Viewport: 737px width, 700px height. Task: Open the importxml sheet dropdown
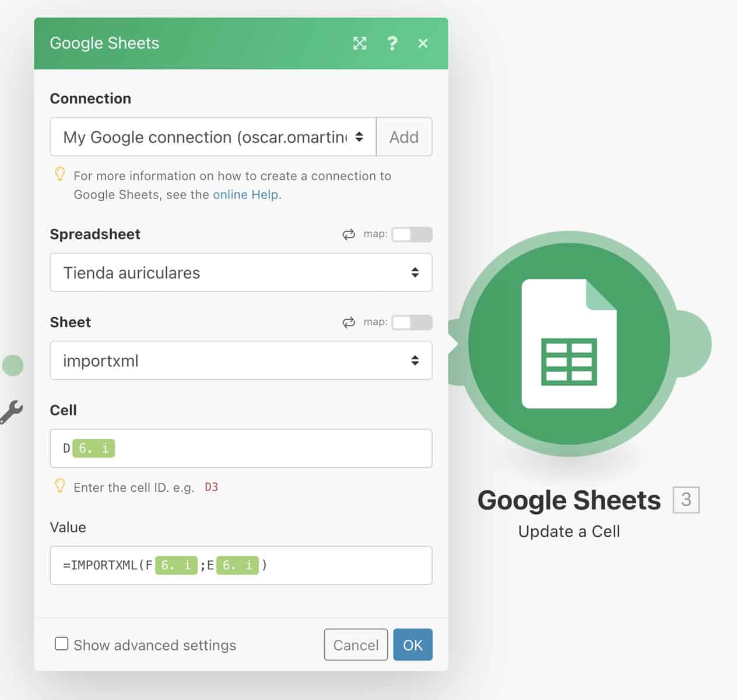pos(241,360)
